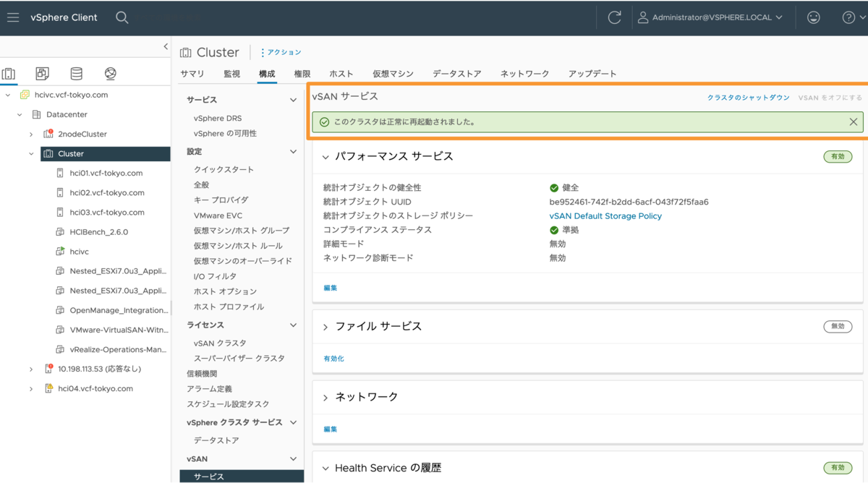The height and width of the screenshot is (483, 868).
Task: Open Administrator@VSPHERE.LOCAL user dropdown
Action: (710, 17)
